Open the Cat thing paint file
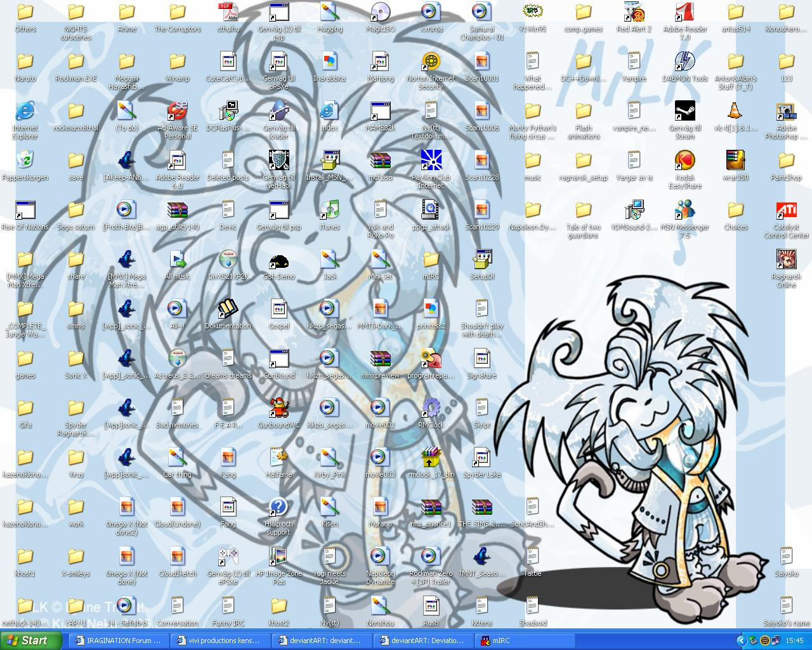The width and height of the screenshot is (812, 650). point(177,458)
